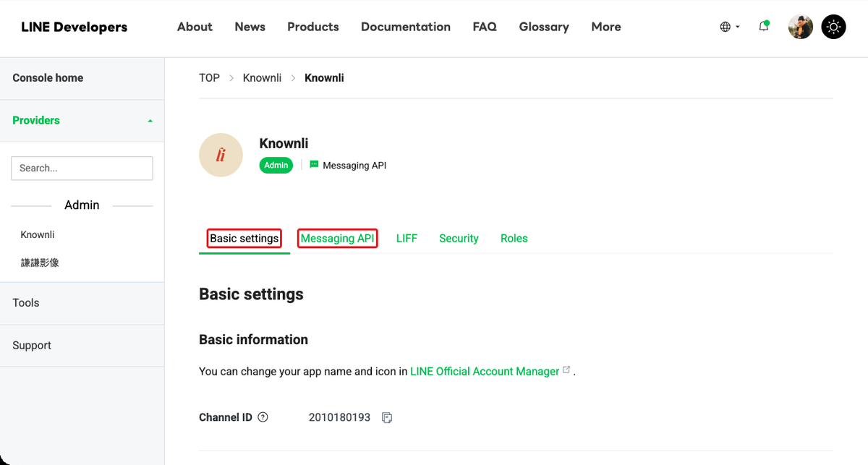Open the Glossary page
The image size is (868, 465).
(544, 27)
